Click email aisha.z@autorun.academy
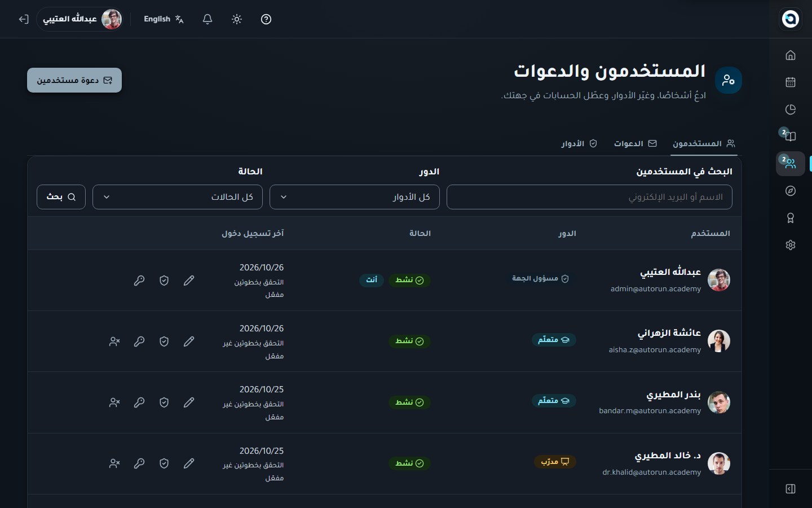812x508 pixels. click(655, 350)
